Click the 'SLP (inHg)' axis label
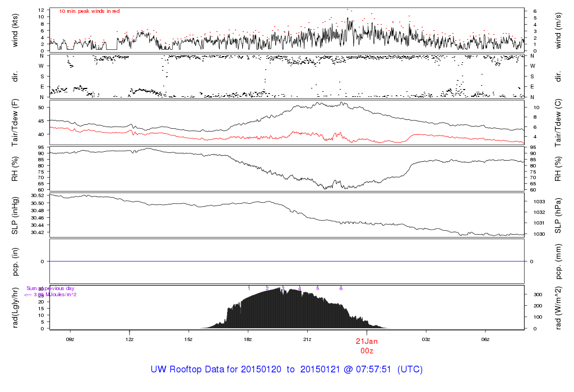The image size is (574, 392). point(16,215)
